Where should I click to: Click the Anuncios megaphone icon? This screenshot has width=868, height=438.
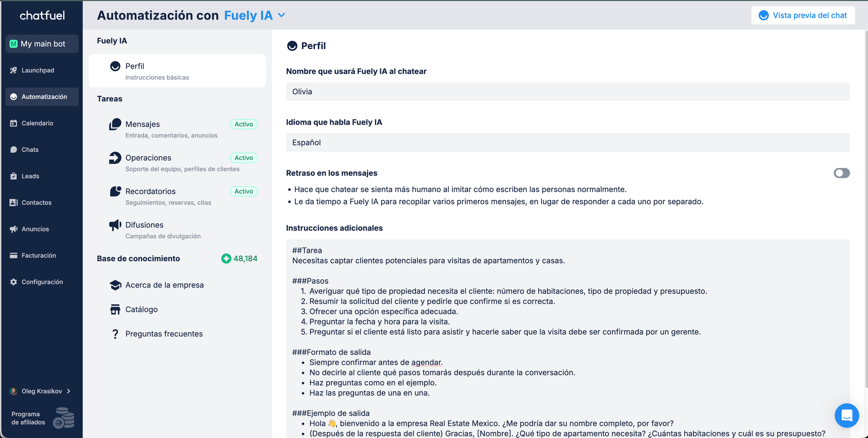click(14, 229)
